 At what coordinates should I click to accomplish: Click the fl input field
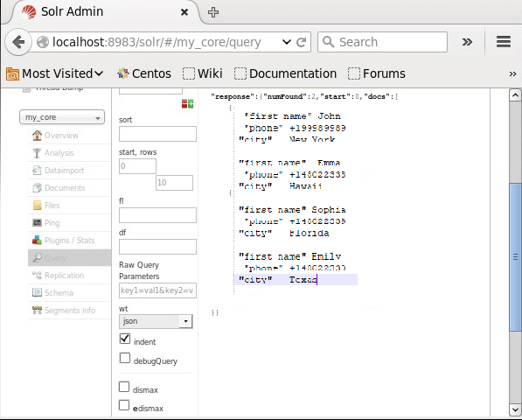pos(157,215)
